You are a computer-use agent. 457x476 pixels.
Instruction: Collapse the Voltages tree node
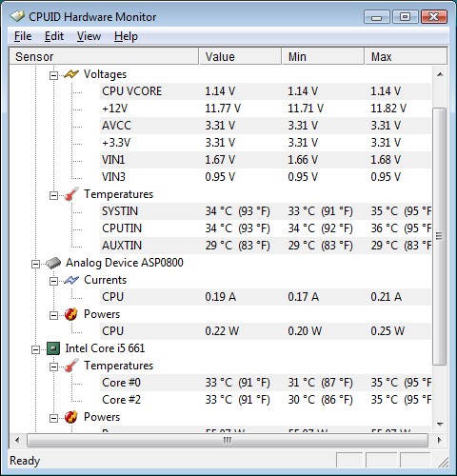click(53, 75)
